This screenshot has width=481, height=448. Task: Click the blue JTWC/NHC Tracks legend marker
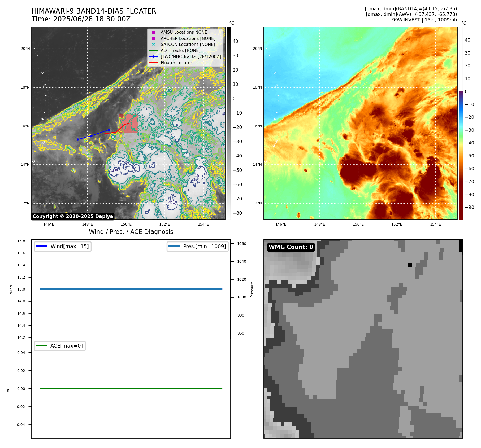[153, 57]
